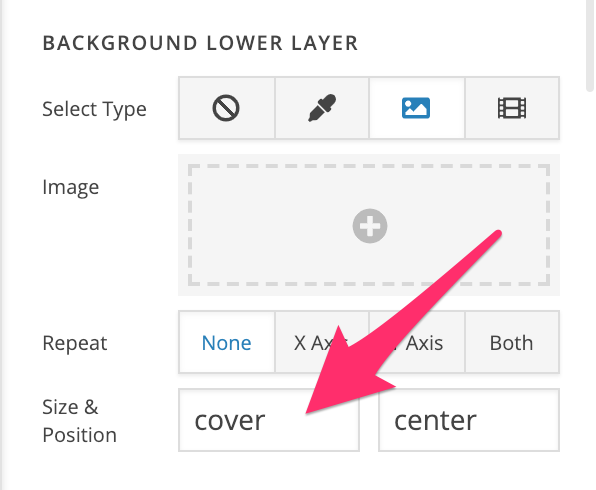Click the Size & Position label
Image resolution: width=596 pixels, height=490 pixels.
79,421
